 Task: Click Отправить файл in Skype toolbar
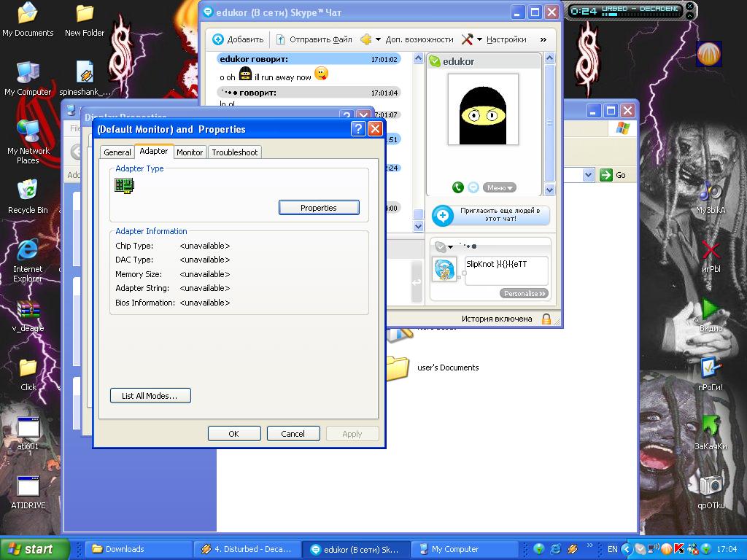[314, 39]
